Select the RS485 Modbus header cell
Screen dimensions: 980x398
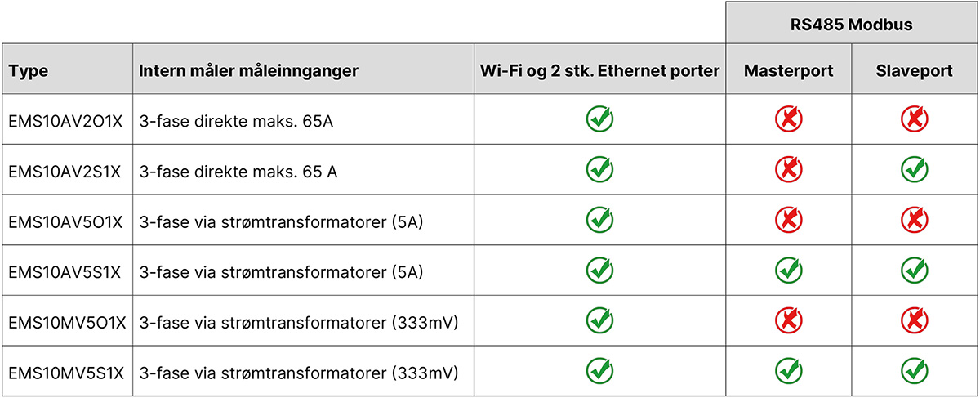pos(851,25)
